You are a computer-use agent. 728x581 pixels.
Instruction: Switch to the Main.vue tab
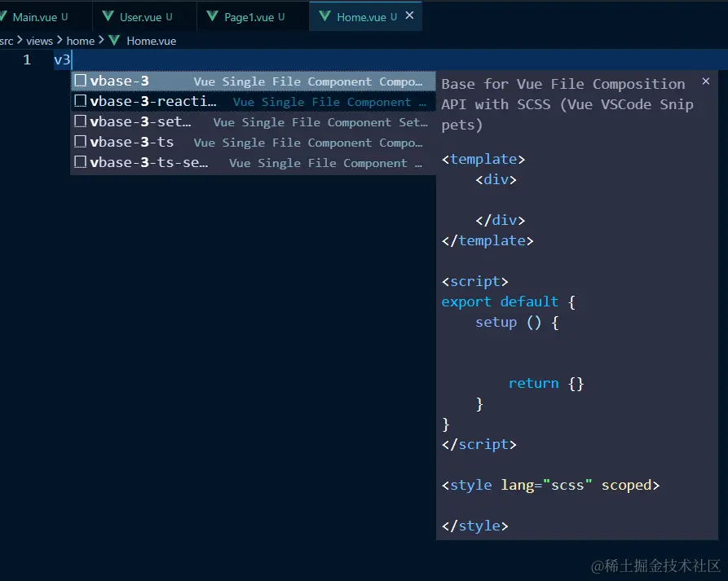click(x=39, y=17)
